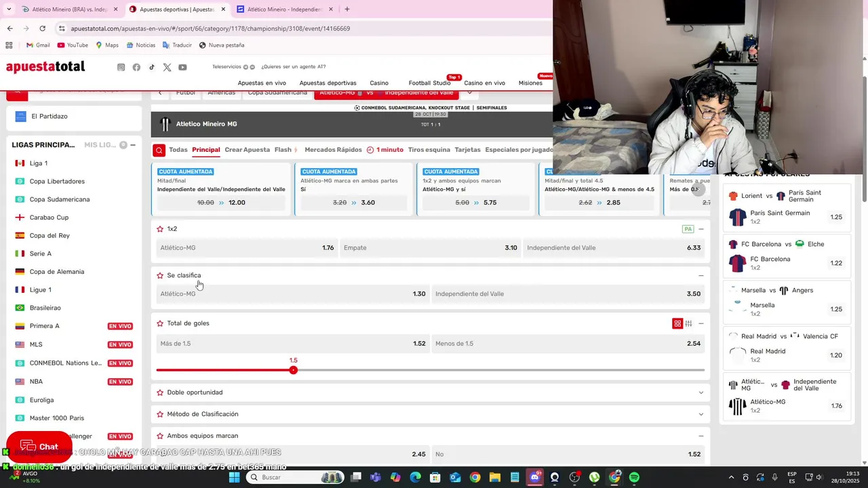
Task: Expand the Doble oportunidad market chevron
Action: point(701,392)
